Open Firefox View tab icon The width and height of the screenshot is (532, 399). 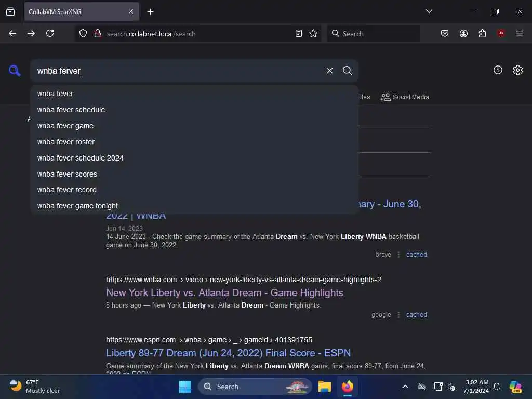point(10,11)
